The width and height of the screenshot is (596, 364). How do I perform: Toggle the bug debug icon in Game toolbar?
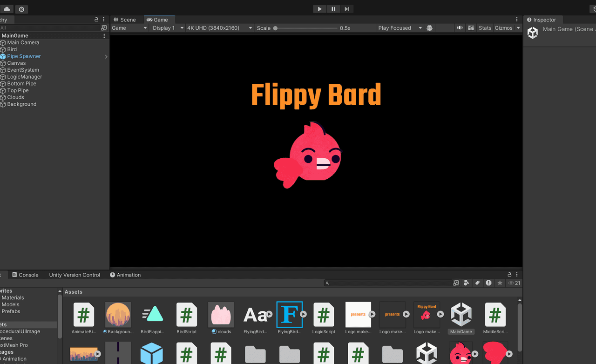tap(429, 28)
